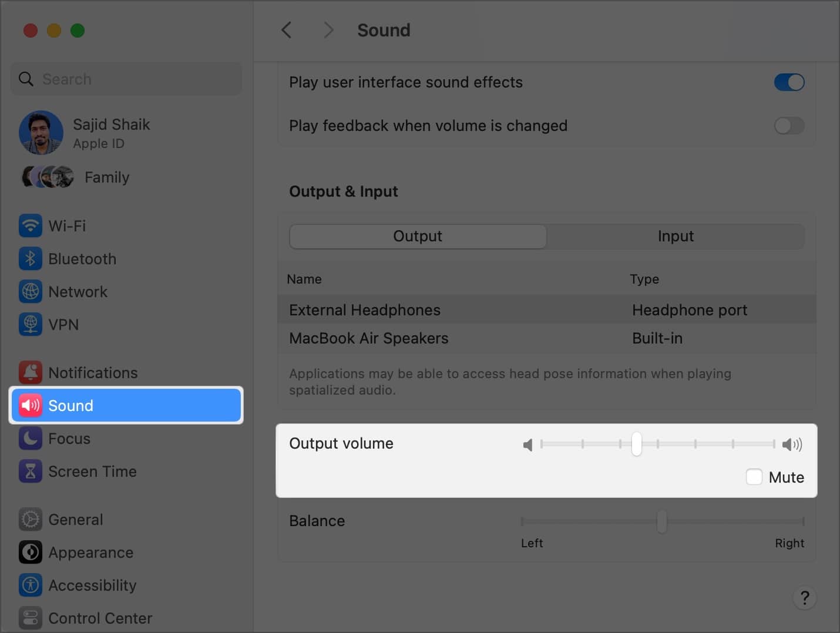Select the Focus moon icon
840x633 pixels.
(30, 438)
